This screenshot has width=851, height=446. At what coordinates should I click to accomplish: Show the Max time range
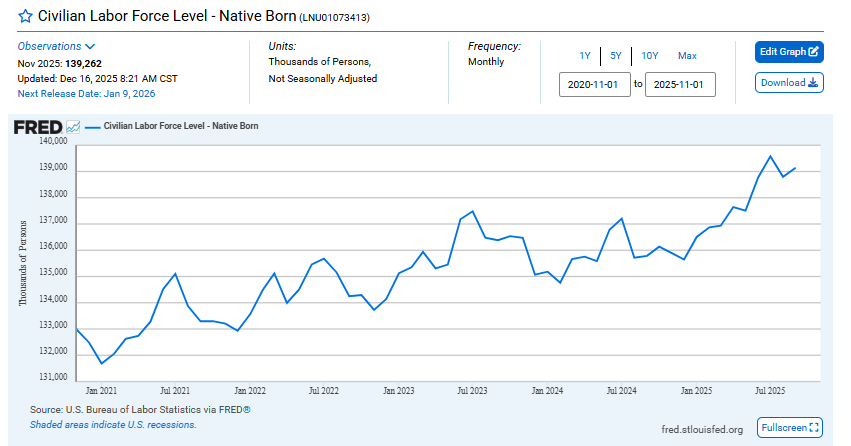tap(687, 56)
